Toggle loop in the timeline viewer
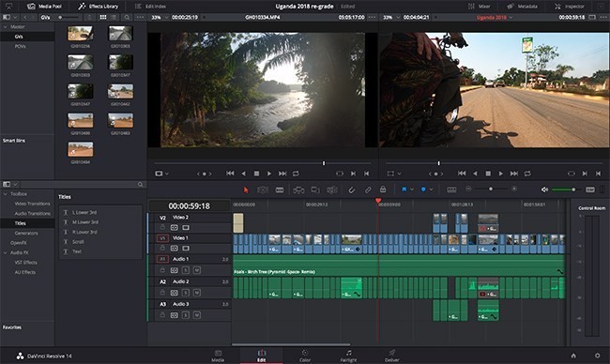610x364 pixels. coord(527,174)
